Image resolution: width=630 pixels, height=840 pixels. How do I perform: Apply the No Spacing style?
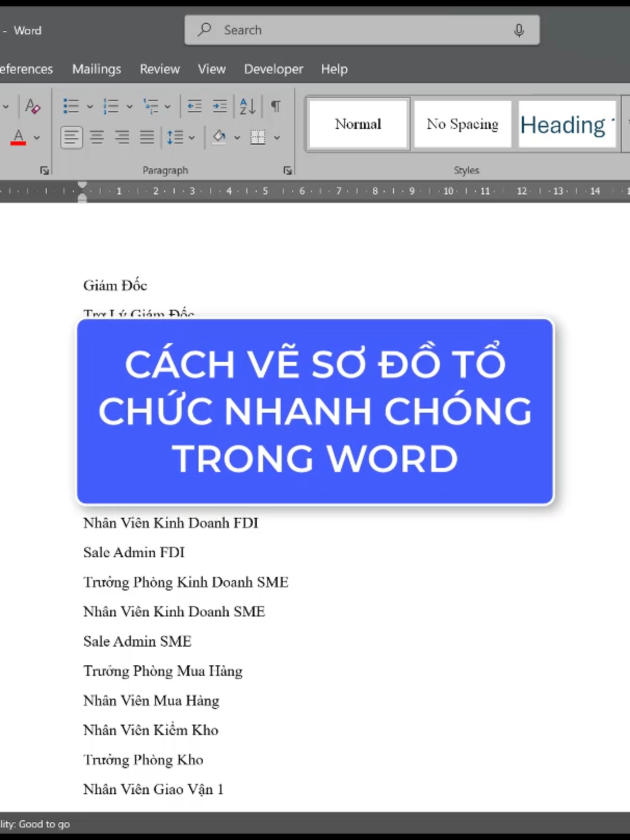point(463,124)
